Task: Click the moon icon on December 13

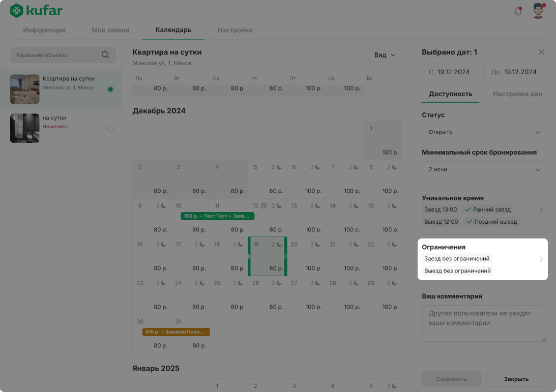Action: pyautogui.click(x=317, y=205)
